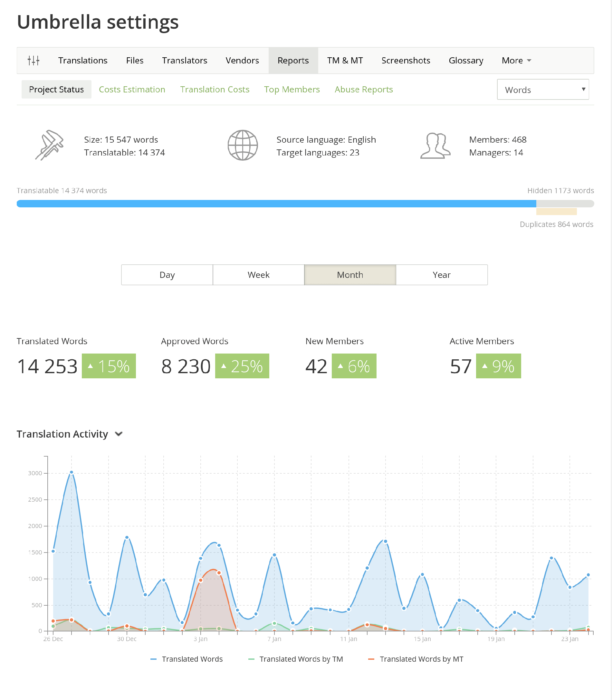Click the filters icon in the navigation bar
Image resolution: width=612 pixels, height=700 pixels.
(x=33, y=61)
